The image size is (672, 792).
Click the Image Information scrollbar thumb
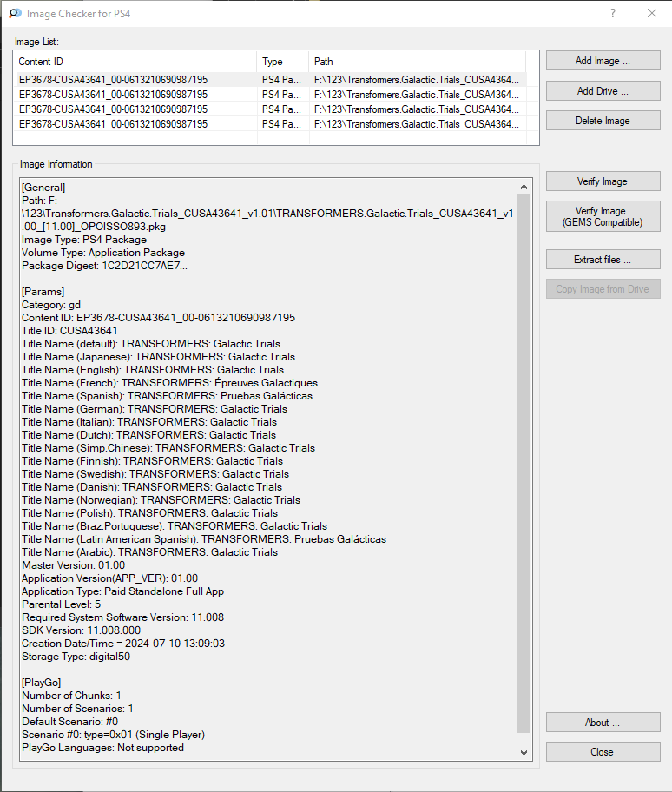click(524, 463)
